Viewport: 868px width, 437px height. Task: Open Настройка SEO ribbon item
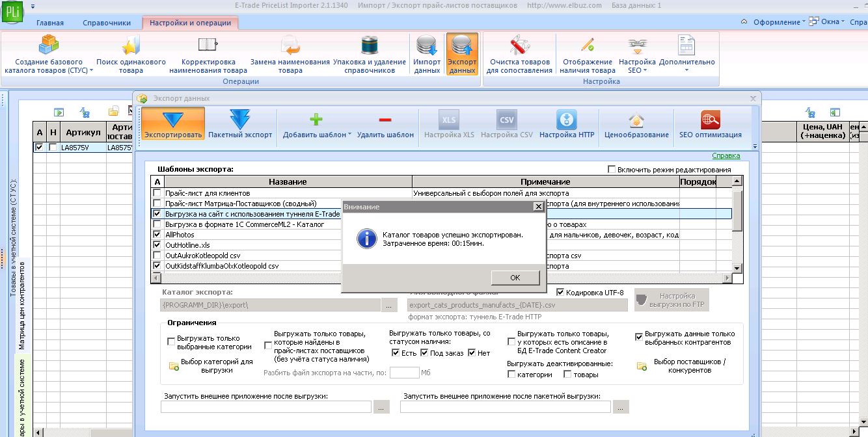pos(637,55)
